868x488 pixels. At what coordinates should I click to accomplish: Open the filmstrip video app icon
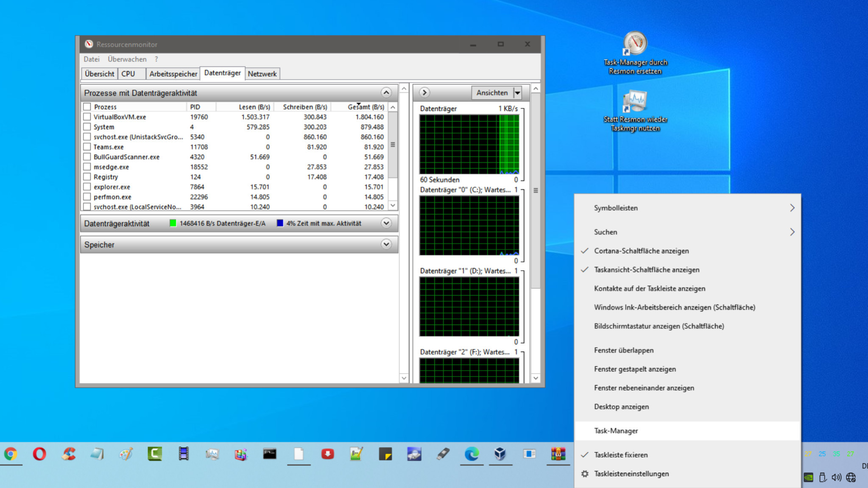coord(184,454)
